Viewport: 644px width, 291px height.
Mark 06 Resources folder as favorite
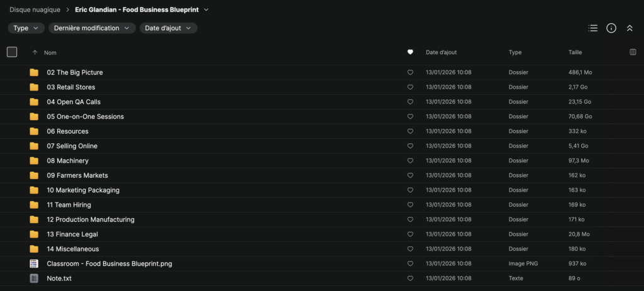[x=411, y=131]
